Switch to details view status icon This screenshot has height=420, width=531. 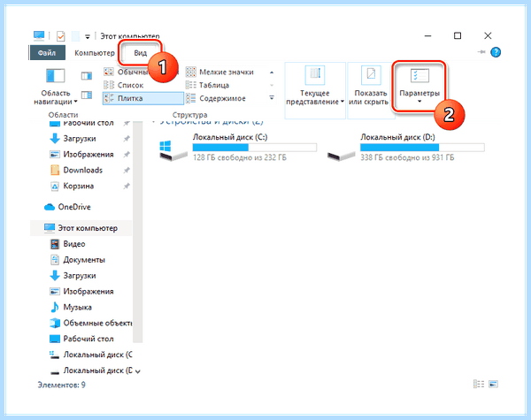[479, 384]
